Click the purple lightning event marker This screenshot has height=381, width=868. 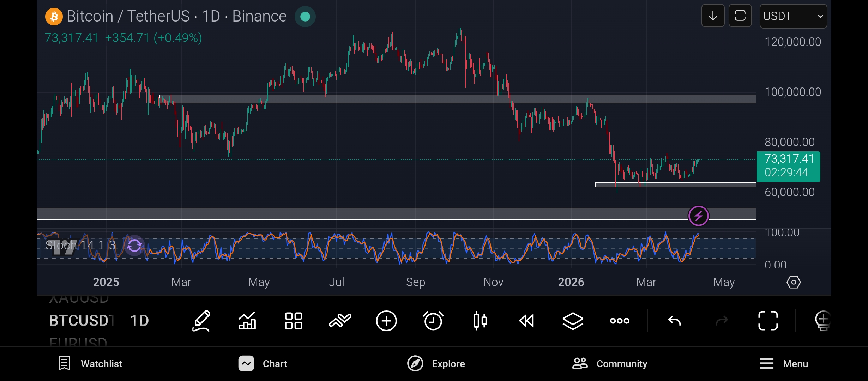[x=698, y=216]
